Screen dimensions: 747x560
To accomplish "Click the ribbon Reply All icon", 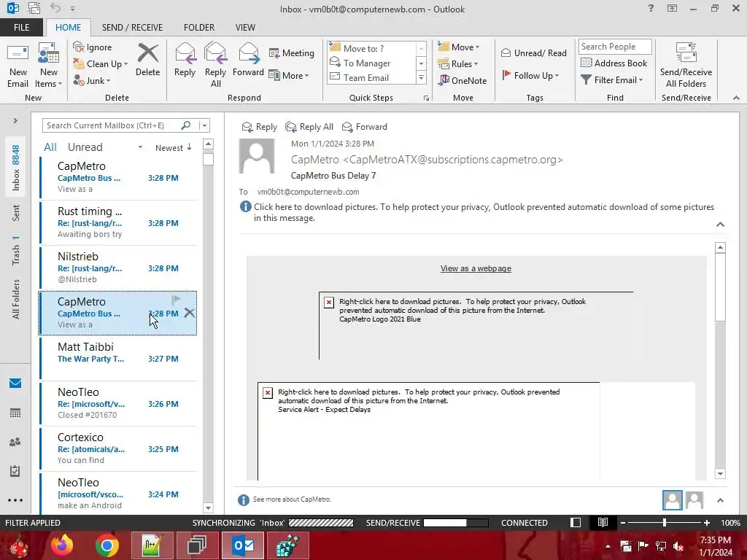I will (x=215, y=66).
